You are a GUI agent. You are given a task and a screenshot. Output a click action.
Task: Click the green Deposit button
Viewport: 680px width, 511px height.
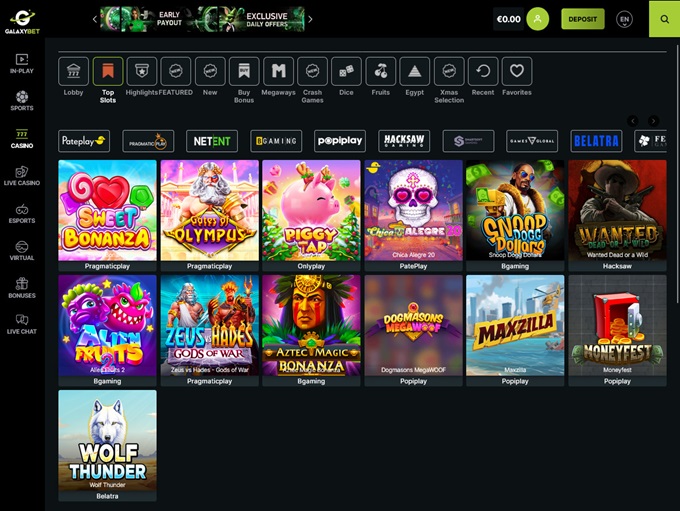pyautogui.click(x=582, y=19)
